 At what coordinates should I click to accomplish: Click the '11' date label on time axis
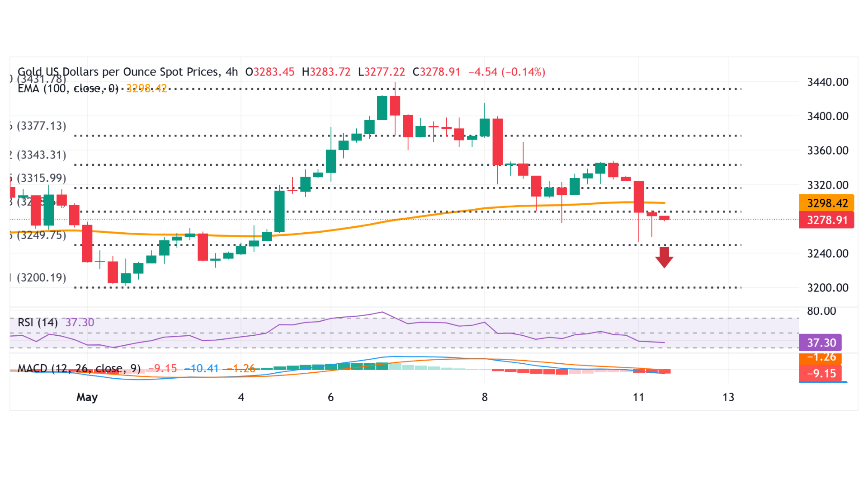coord(638,397)
